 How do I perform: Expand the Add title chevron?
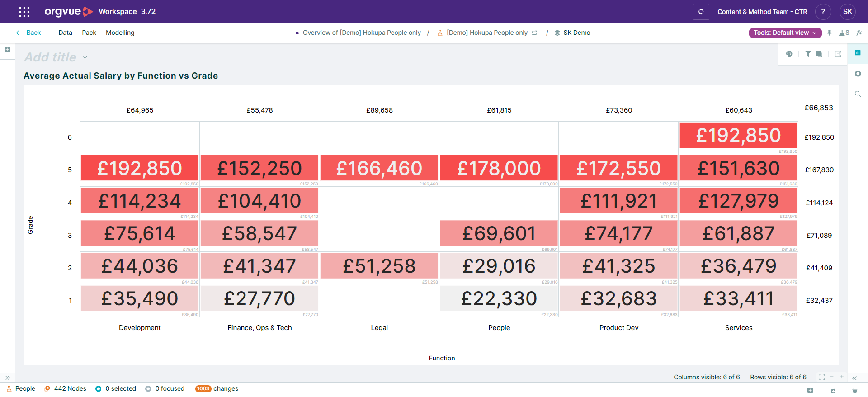click(x=85, y=57)
